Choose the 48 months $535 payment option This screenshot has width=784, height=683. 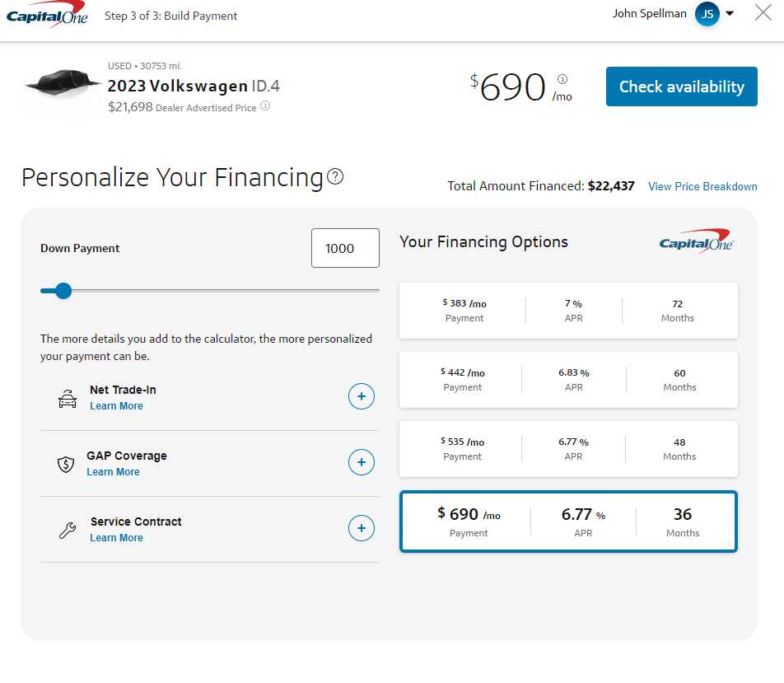coord(568,449)
